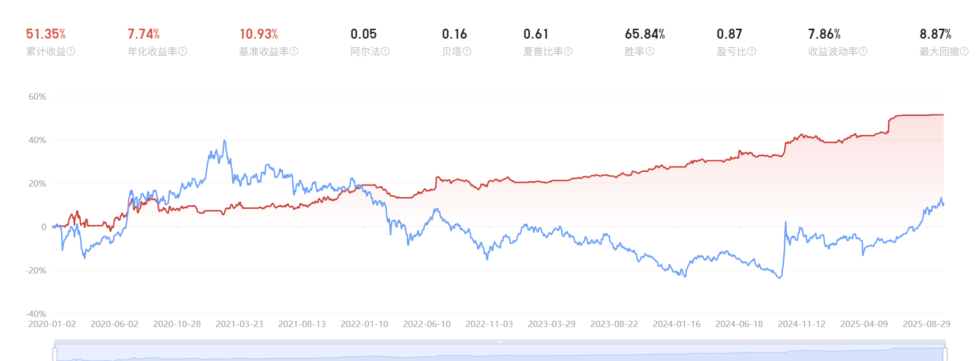Screen dimensions: 980x361
Task: Click the question mark next to 年化收益率
Action: pyautogui.click(x=183, y=51)
